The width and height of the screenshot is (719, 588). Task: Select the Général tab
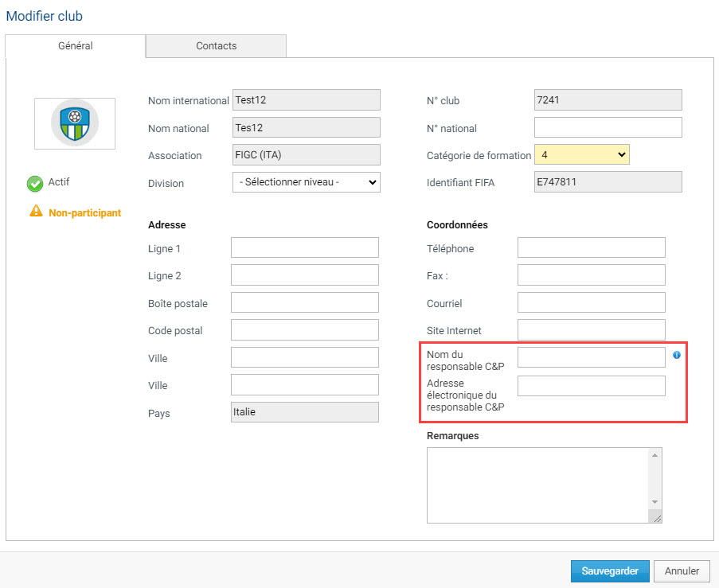pos(76,46)
